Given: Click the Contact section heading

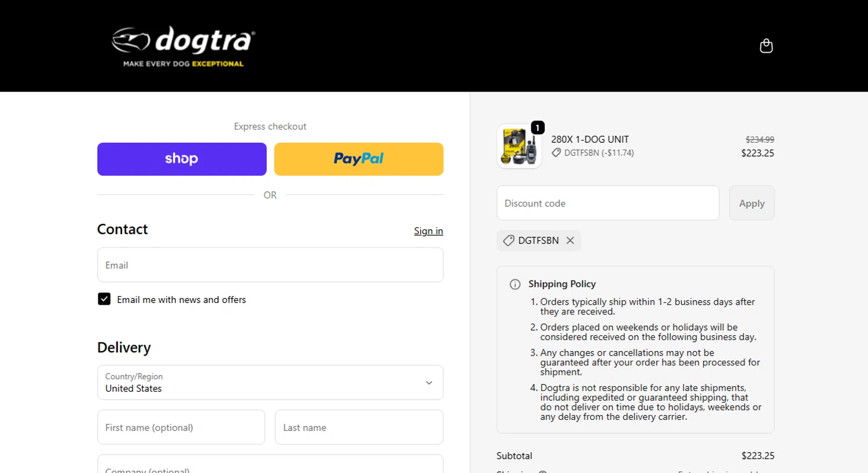Looking at the screenshot, I should point(122,230).
